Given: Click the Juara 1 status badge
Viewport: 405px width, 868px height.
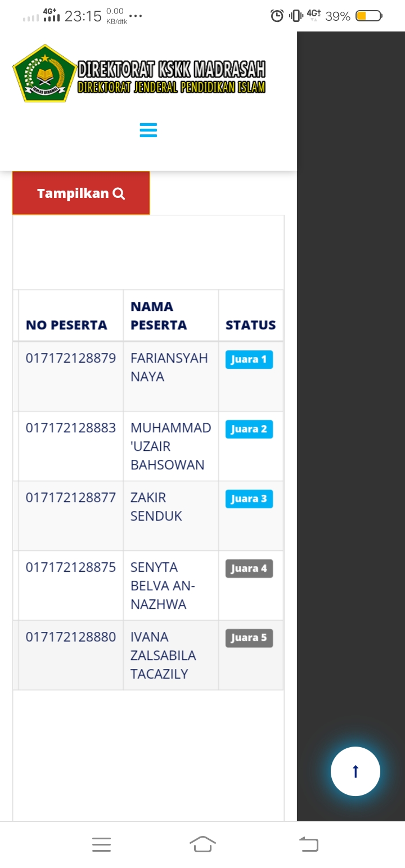Looking at the screenshot, I should (x=249, y=360).
